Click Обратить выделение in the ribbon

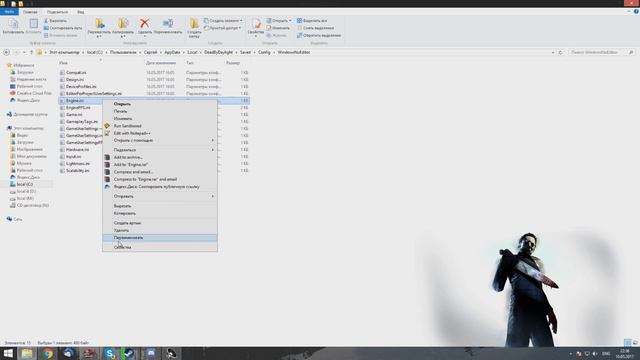[x=319, y=35]
